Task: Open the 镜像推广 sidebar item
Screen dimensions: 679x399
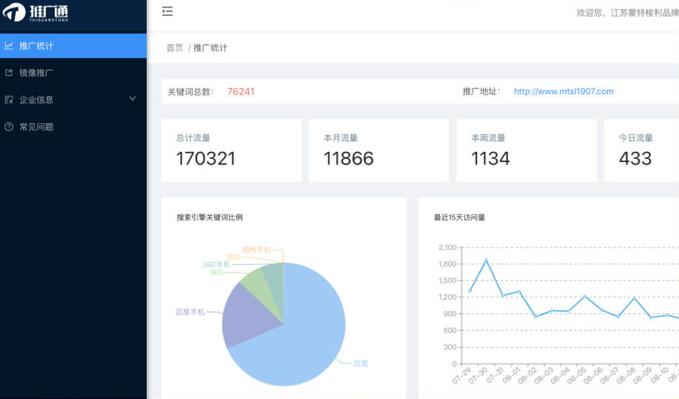Action: point(73,73)
